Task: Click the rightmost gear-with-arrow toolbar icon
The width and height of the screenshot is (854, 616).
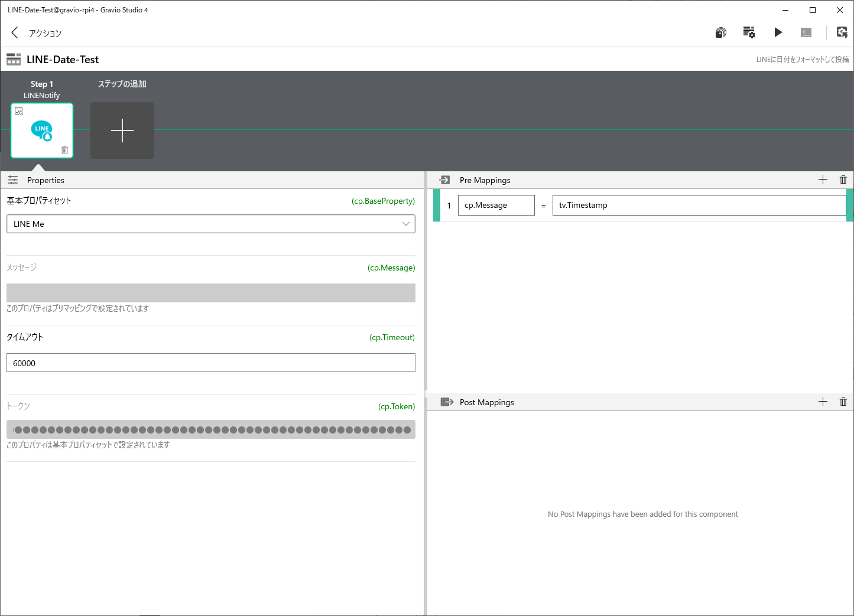Action: (842, 32)
